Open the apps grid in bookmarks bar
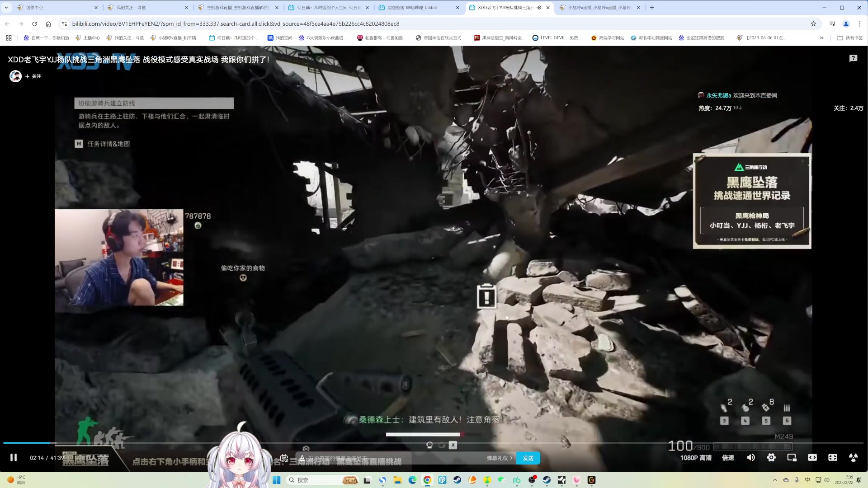 pyautogui.click(x=9, y=38)
